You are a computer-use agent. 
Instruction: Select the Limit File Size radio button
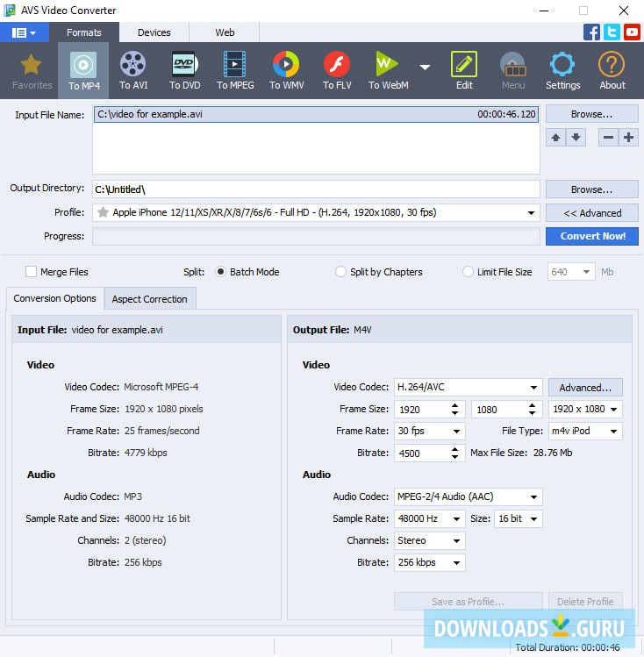[x=468, y=272]
